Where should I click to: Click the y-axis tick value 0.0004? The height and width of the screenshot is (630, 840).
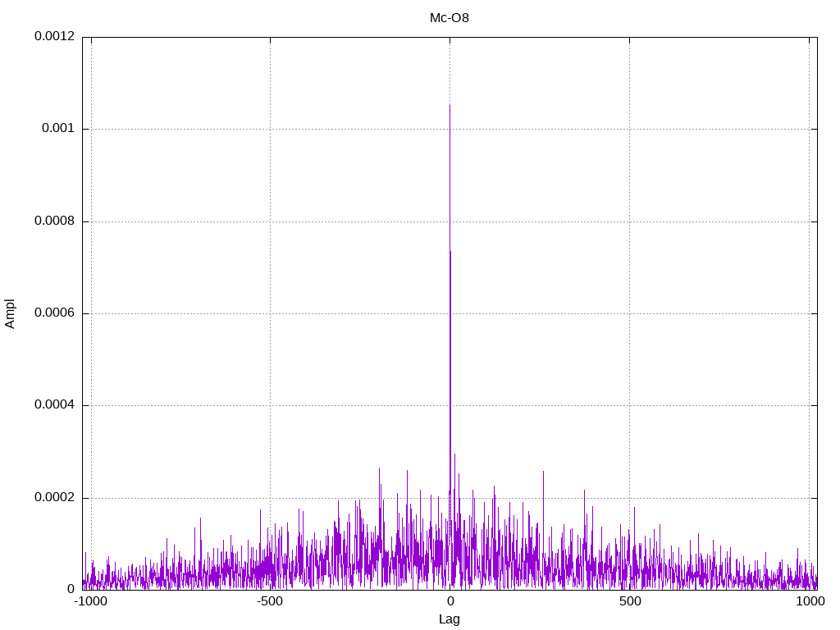coord(55,405)
